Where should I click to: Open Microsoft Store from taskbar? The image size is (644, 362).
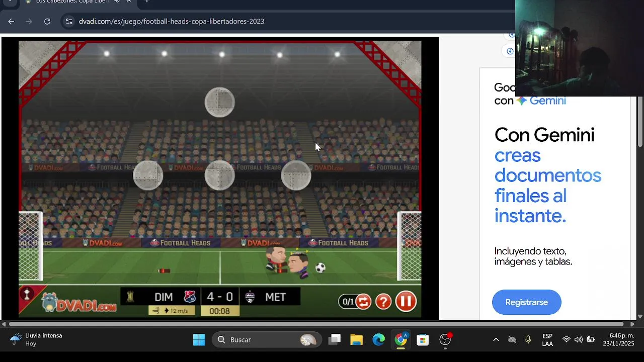pos(423,340)
